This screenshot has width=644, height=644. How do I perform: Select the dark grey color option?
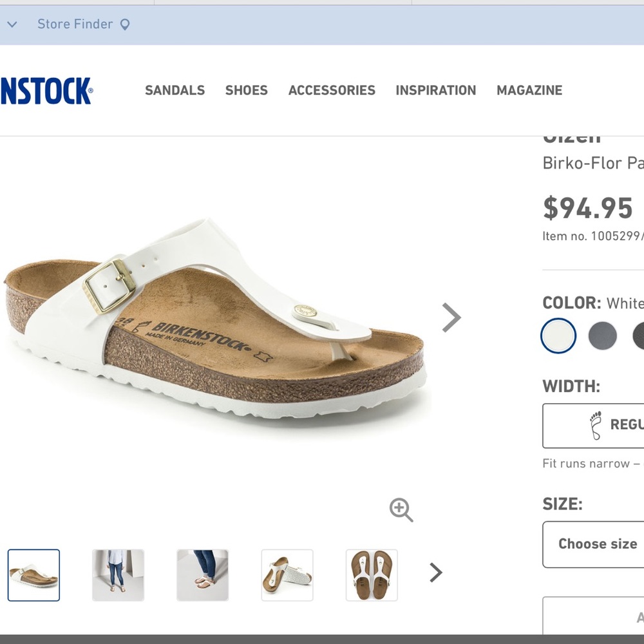tap(600, 336)
